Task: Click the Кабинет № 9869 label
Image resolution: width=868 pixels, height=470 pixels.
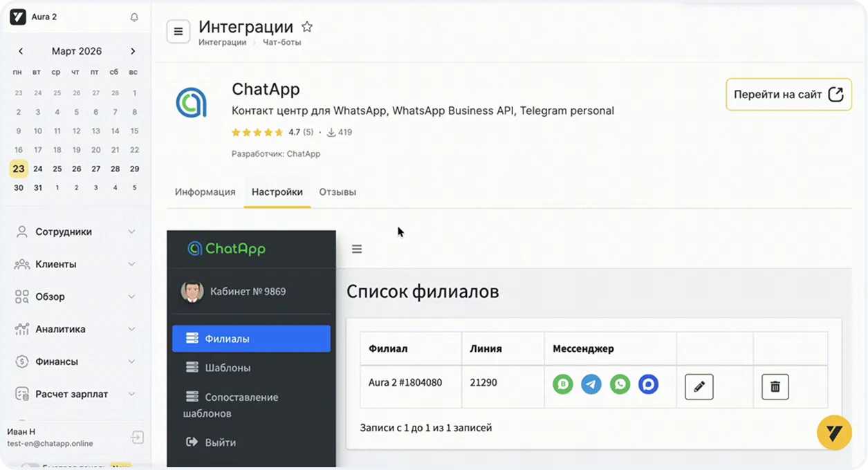Action: pos(248,292)
